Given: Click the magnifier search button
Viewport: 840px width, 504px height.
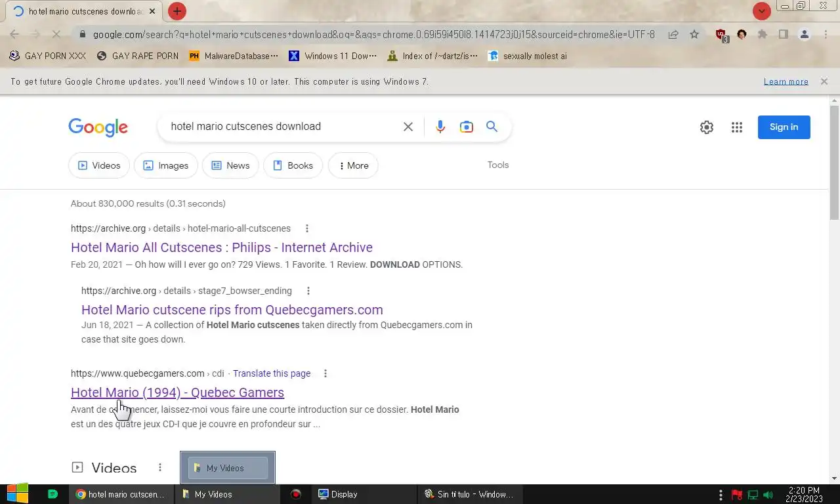Looking at the screenshot, I should [x=492, y=127].
